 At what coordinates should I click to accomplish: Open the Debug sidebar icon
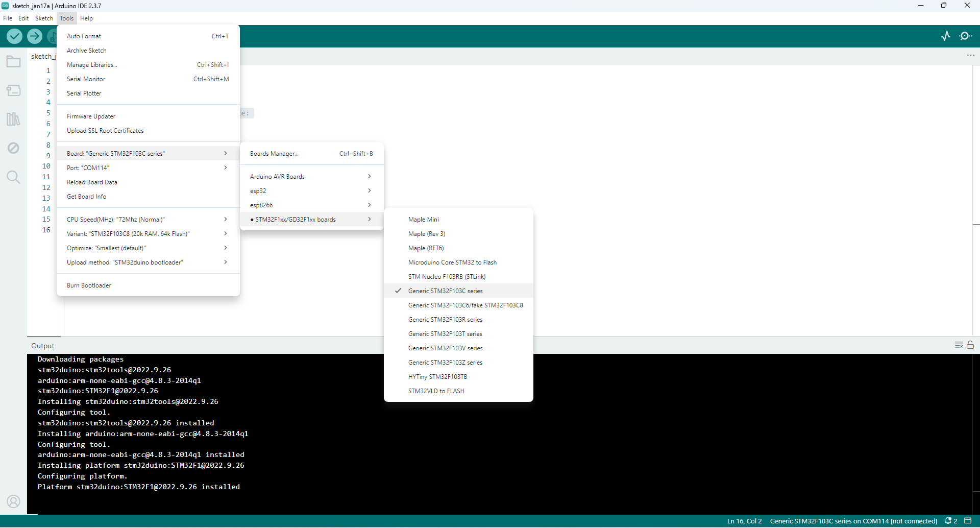click(13, 148)
